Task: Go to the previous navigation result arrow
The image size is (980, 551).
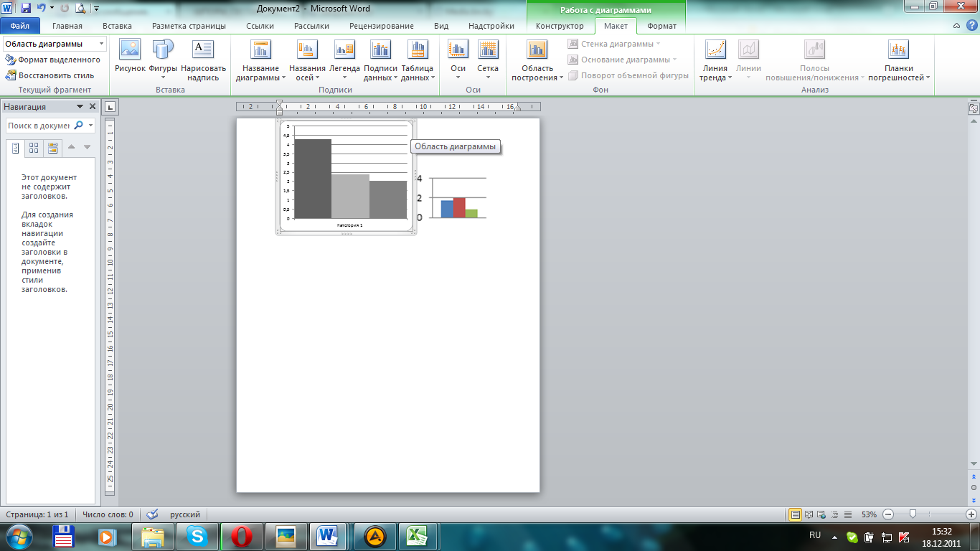Action: coord(72,147)
